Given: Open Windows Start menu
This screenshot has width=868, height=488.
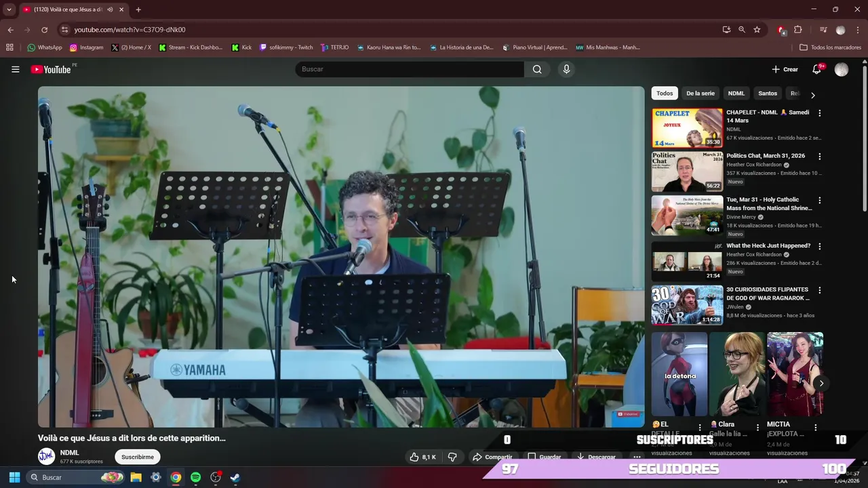Looking at the screenshot, I should [14, 477].
